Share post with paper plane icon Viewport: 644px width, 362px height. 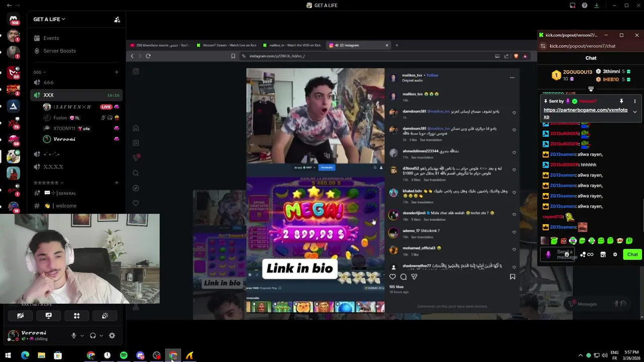pyautogui.click(x=414, y=277)
